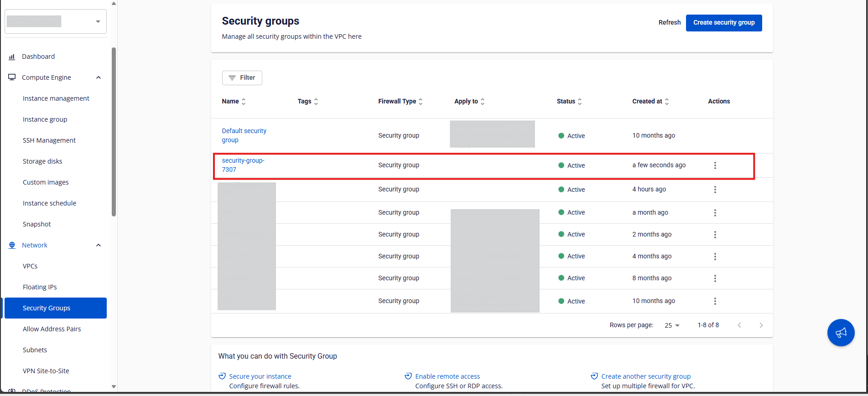
Task: Navigate to Floating IPs page
Action: click(40, 287)
